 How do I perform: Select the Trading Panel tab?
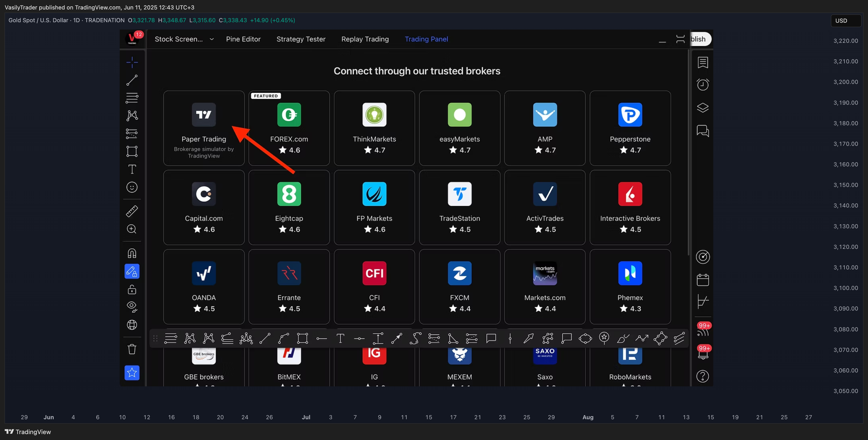pyautogui.click(x=426, y=39)
